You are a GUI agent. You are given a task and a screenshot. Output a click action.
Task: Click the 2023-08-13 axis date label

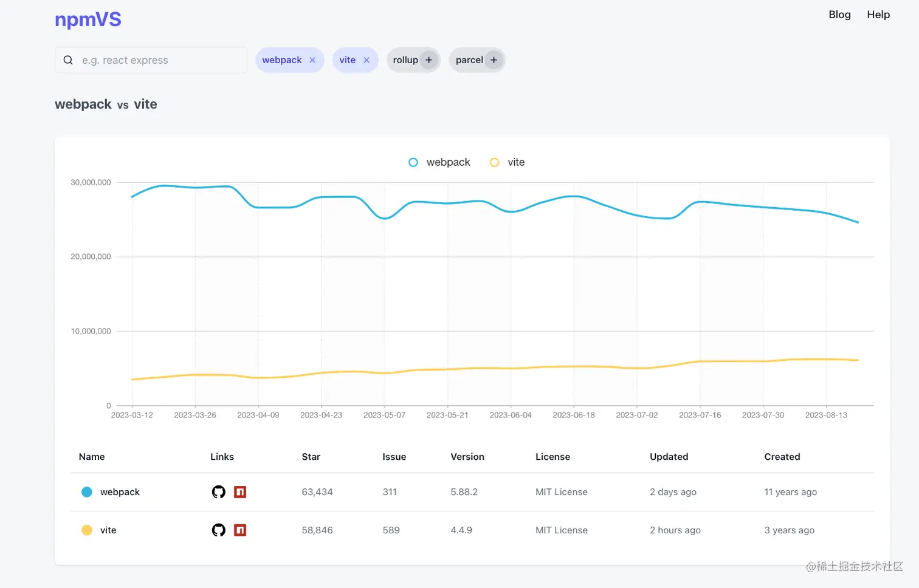826,415
